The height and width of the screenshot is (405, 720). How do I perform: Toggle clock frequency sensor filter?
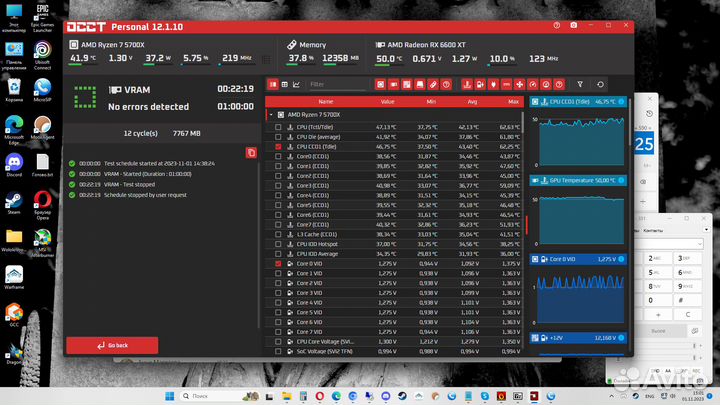(x=546, y=84)
